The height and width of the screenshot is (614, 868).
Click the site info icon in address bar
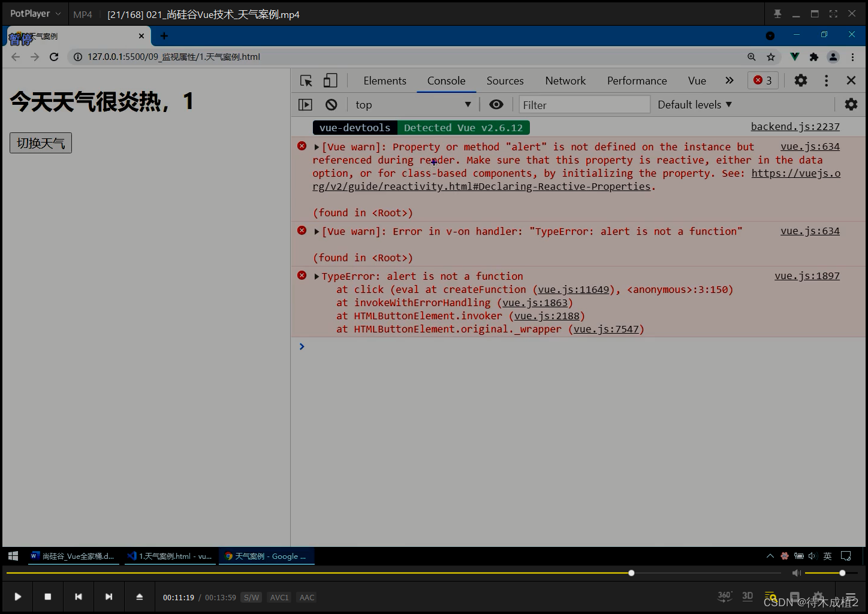click(x=77, y=57)
